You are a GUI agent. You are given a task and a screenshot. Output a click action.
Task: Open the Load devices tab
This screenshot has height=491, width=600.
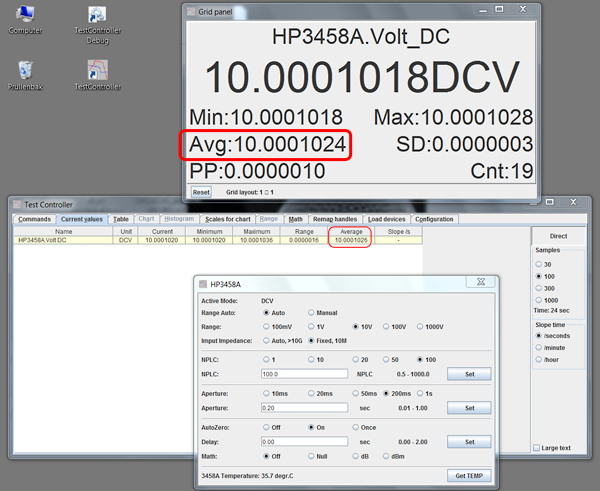click(386, 219)
